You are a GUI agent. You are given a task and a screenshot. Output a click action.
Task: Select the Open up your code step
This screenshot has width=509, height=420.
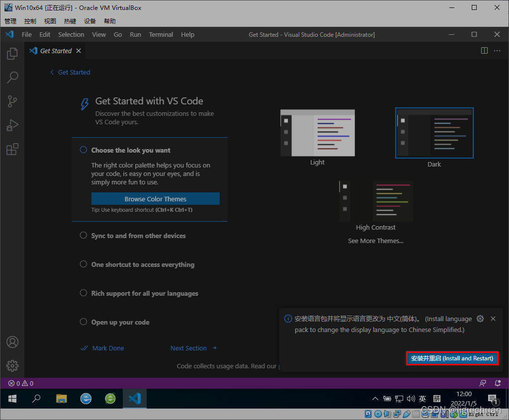click(x=120, y=322)
